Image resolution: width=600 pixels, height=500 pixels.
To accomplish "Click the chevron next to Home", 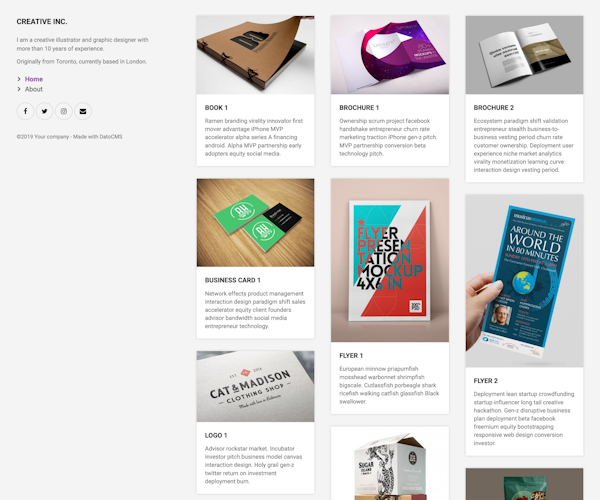I will pyautogui.click(x=19, y=79).
